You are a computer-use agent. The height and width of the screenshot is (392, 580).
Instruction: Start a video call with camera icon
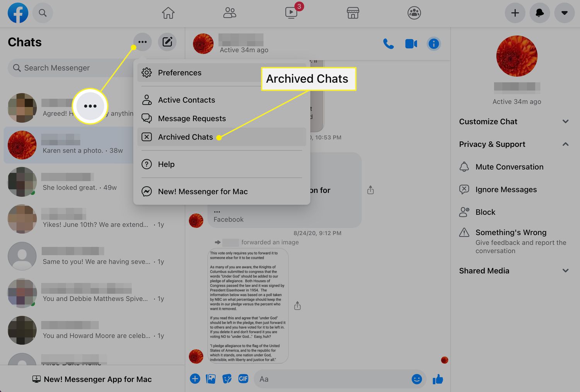(411, 44)
